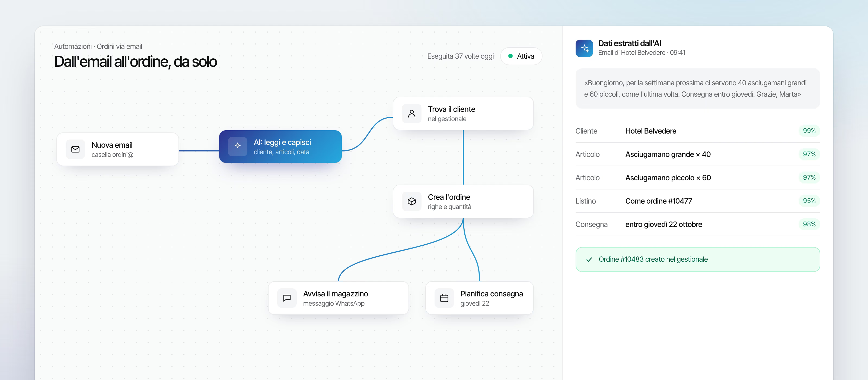The image size is (868, 380).
Task: Click the messaggio WhatsApp subtitle
Action: pyautogui.click(x=334, y=303)
